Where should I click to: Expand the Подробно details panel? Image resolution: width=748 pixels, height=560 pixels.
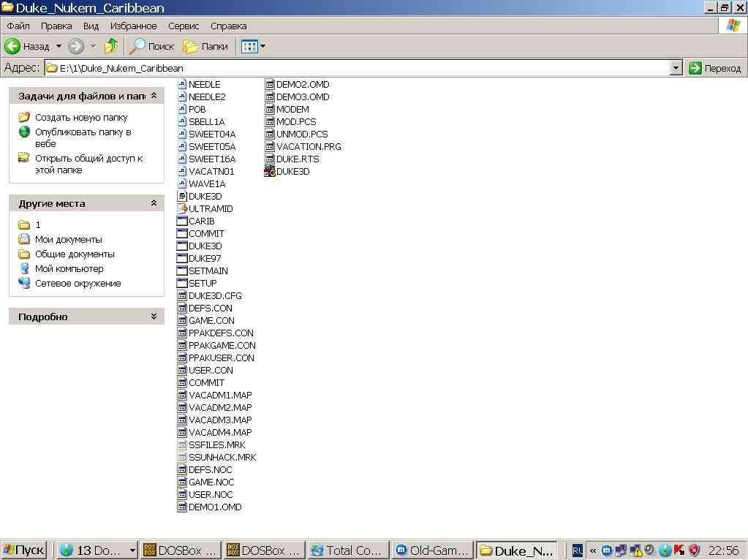click(x=154, y=317)
